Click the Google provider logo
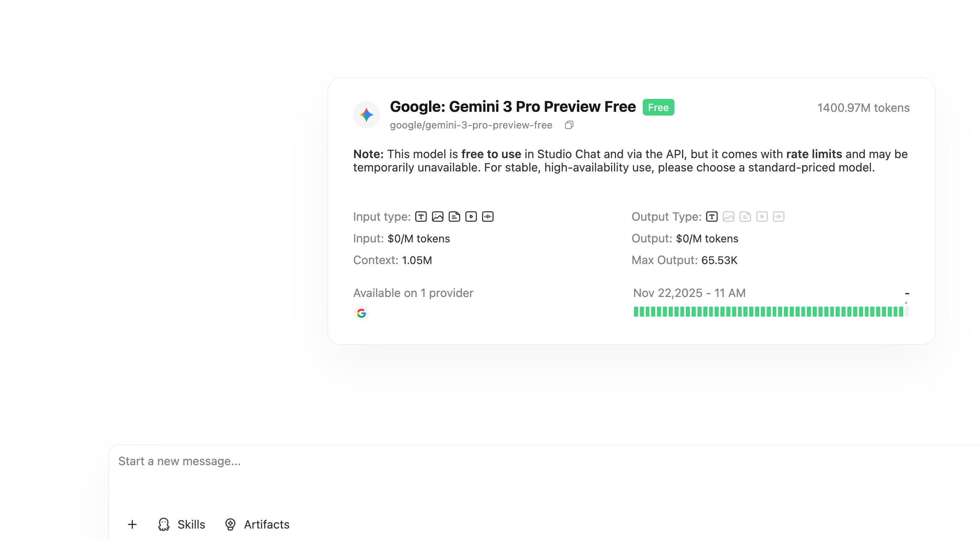The height and width of the screenshot is (539, 980). (361, 313)
